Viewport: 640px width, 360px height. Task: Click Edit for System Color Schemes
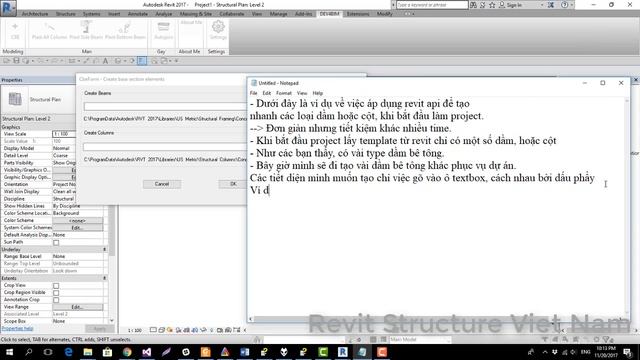pos(77,228)
